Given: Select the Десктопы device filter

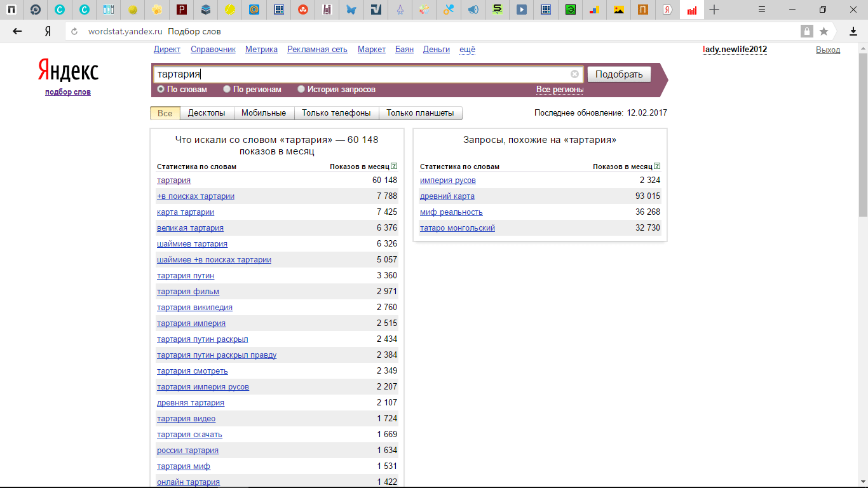Looking at the screenshot, I should click(207, 113).
